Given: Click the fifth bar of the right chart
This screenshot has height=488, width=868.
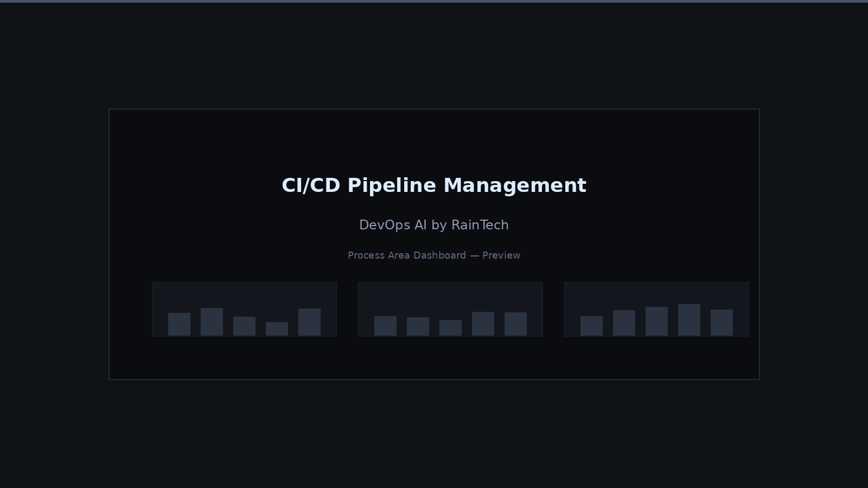Looking at the screenshot, I should (723, 324).
